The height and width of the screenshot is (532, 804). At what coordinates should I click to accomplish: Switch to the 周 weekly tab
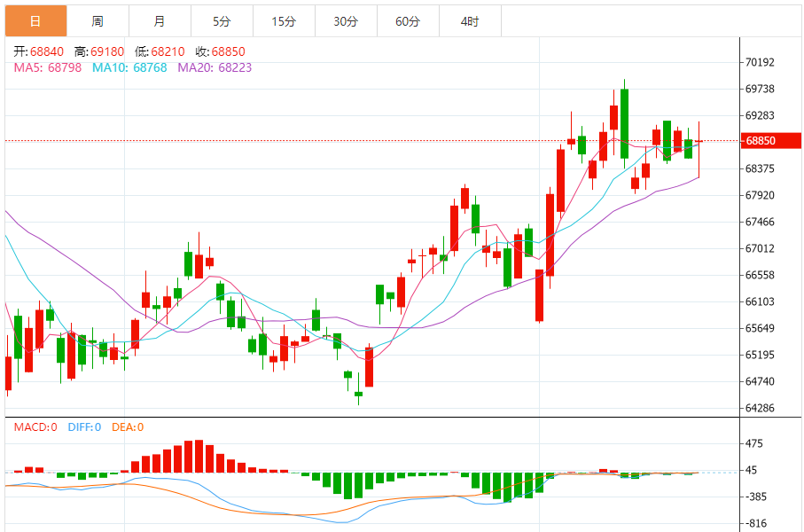click(98, 21)
